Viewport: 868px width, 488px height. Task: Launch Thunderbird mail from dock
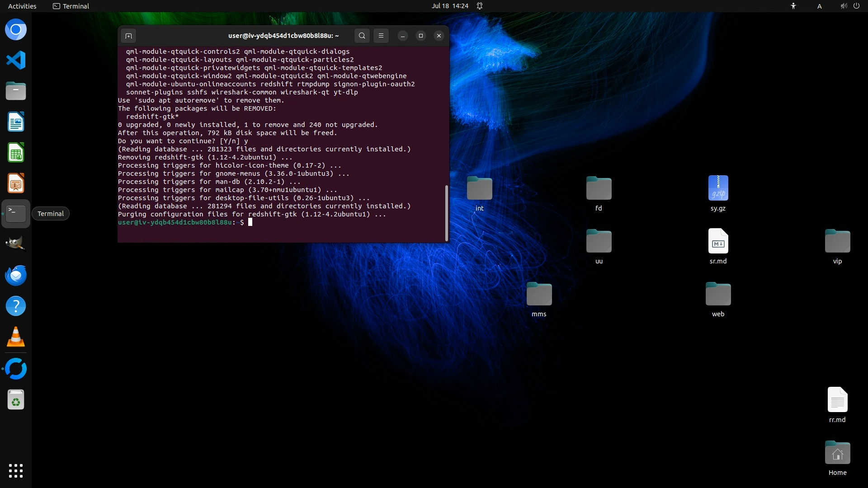(x=16, y=275)
